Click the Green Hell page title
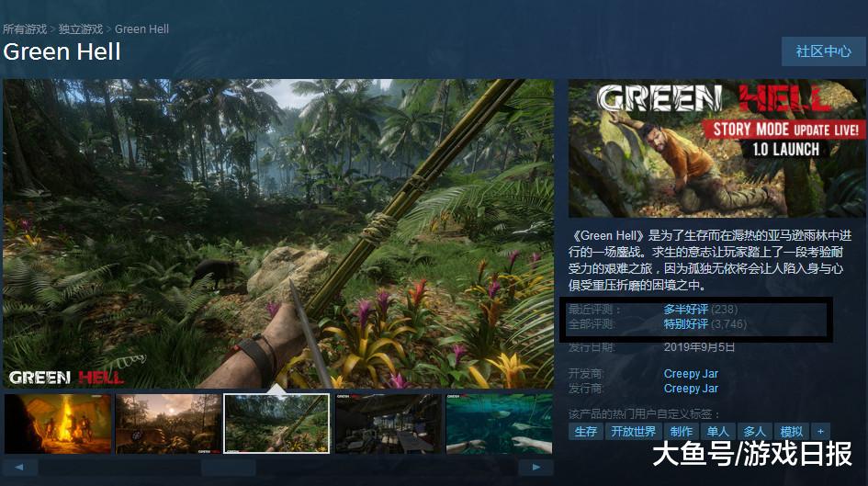 (62, 51)
